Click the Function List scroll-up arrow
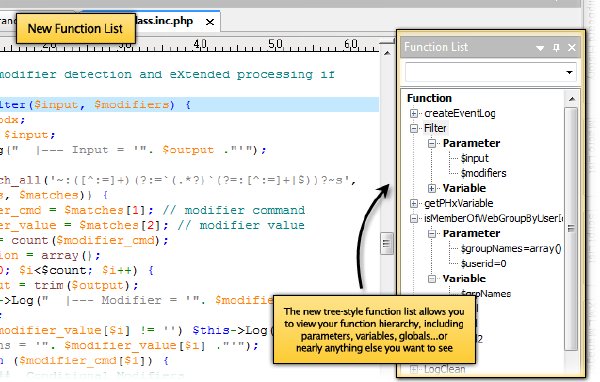This screenshot has height=382, width=600. click(572, 99)
